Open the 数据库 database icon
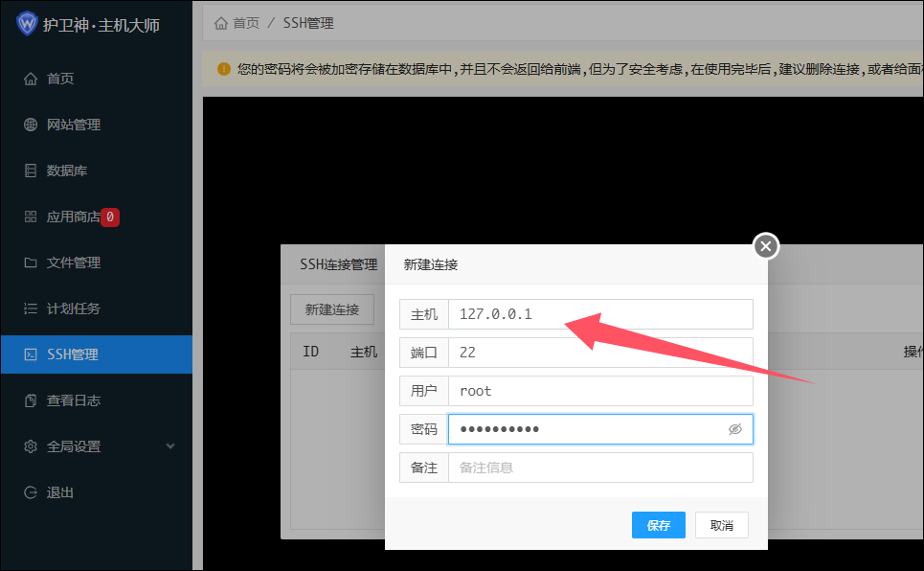This screenshot has height=571, width=924. pos(30,170)
